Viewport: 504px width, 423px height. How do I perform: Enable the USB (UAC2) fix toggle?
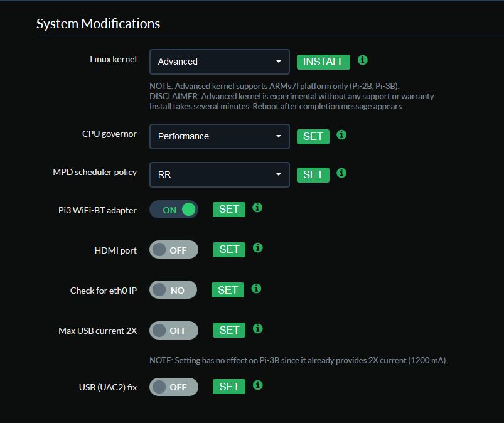[x=174, y=387]
